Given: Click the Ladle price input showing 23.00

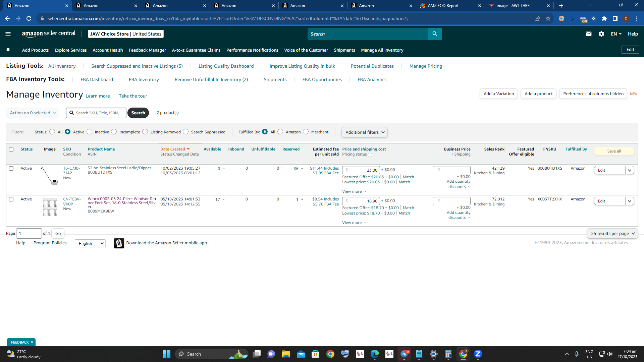Looking at the screenshot, I should pyautogui.click(x=361, y=170).
